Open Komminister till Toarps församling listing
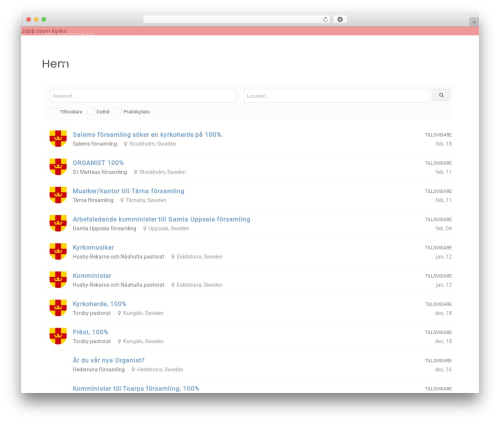 point(136,389)
